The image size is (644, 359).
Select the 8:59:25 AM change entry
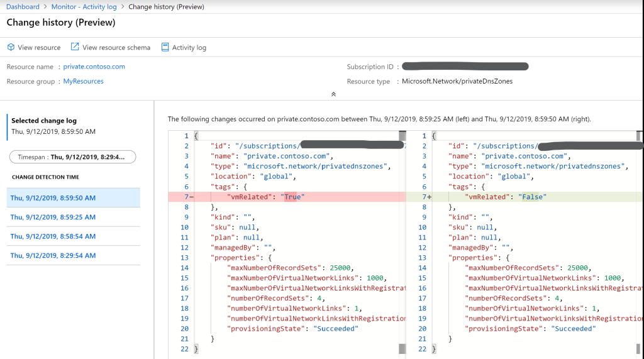point(53,218)
